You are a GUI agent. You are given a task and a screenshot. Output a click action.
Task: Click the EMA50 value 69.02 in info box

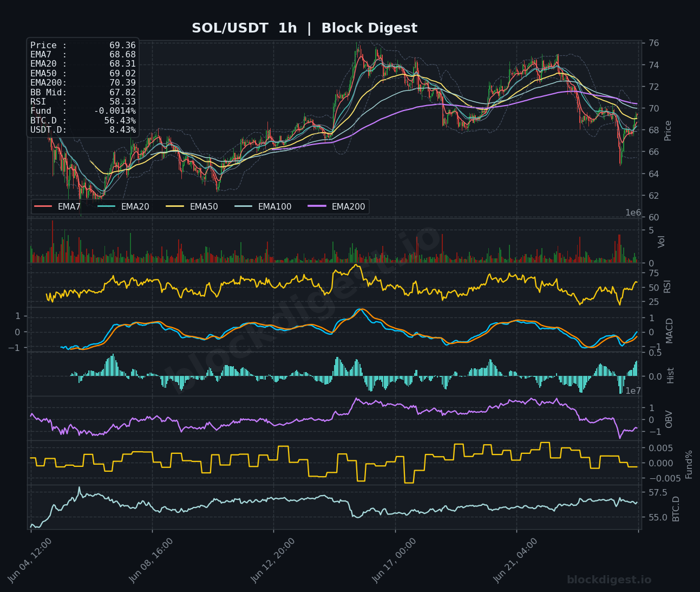122,74
